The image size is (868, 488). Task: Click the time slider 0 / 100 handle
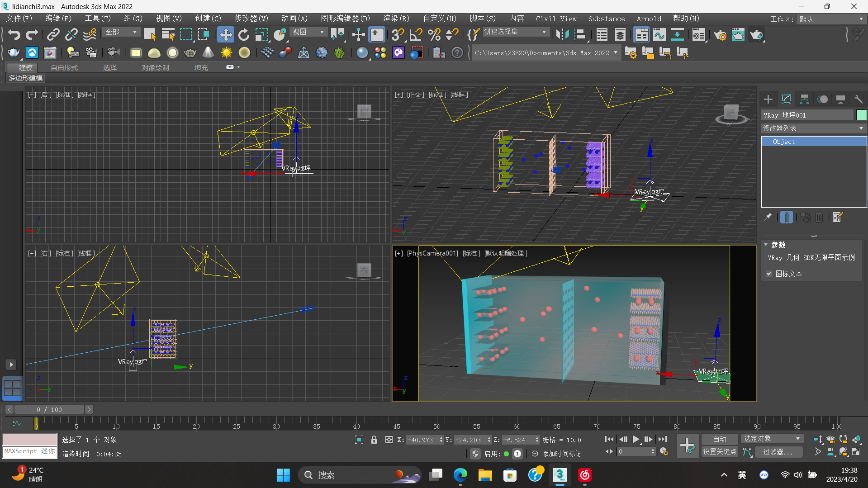point(49,410)
